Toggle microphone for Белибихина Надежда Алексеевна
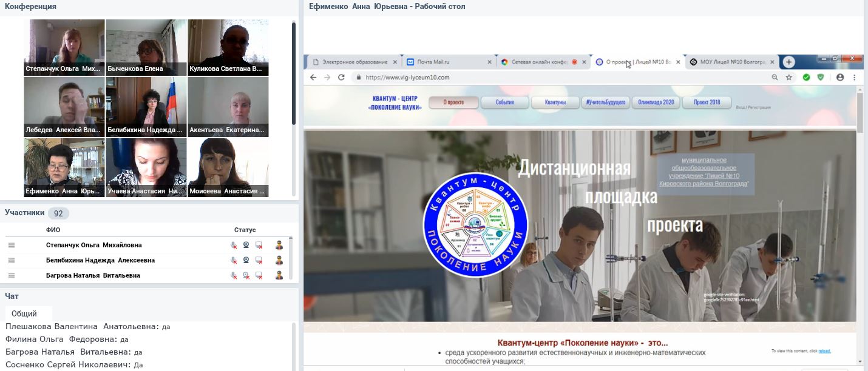868x371 pixels. click(x=234, y=261)
